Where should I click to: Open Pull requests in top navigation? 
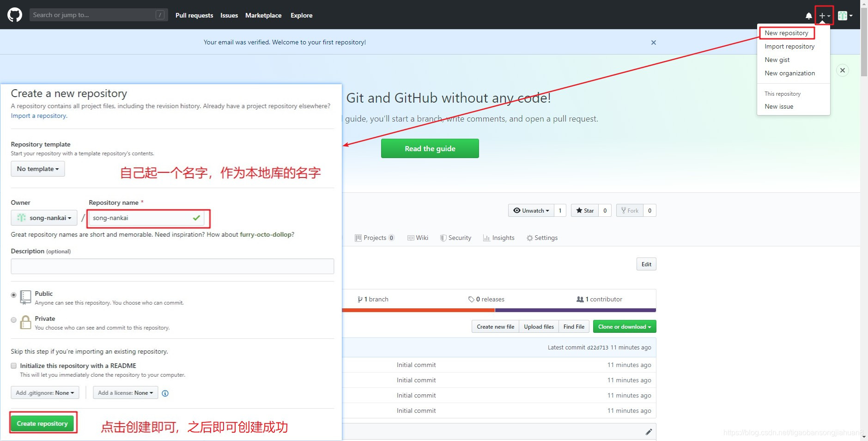click(194, 15)
